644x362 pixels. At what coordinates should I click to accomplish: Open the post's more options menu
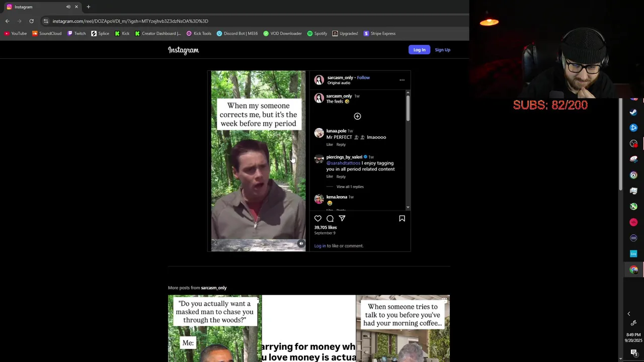tap(401, 80)
